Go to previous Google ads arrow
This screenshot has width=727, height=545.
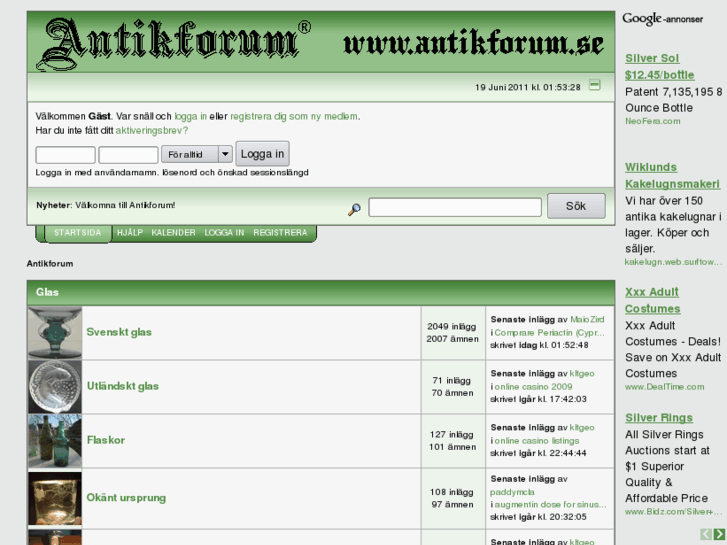[x=706, y=534]
